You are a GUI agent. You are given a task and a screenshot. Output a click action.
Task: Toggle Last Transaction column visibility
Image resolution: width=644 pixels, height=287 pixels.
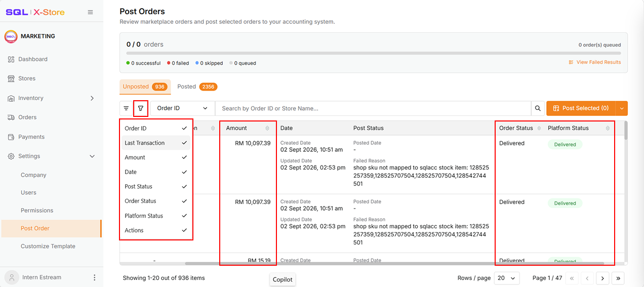[x=156, y=143]
